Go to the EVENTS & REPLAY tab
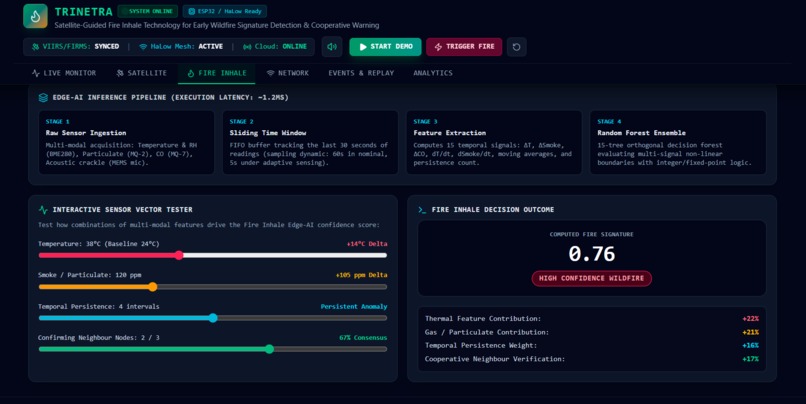 (361, 73)
